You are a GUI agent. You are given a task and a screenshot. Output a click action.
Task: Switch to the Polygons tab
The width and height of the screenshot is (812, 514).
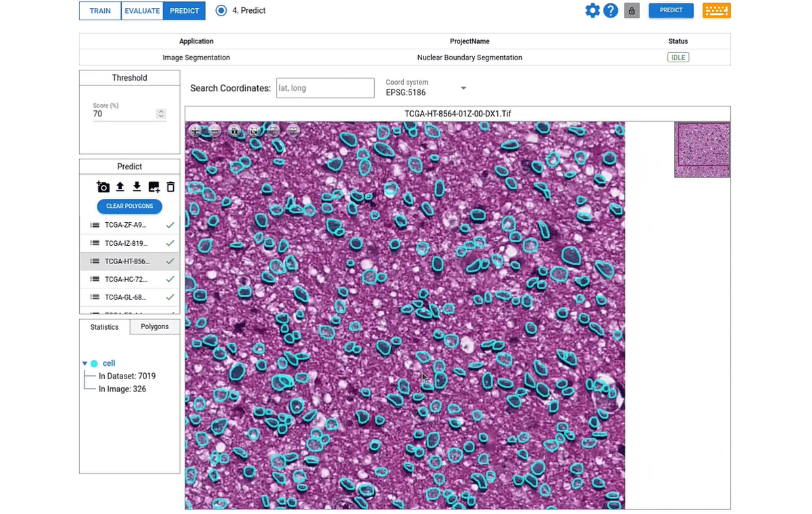click(x=154, y=326)
